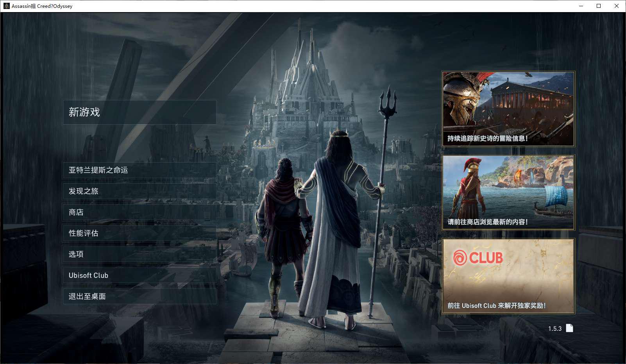Open Ubisoft Club menu entry
Image resolution: width=626 pixels, height=364 pixels.
click(140, 275)
